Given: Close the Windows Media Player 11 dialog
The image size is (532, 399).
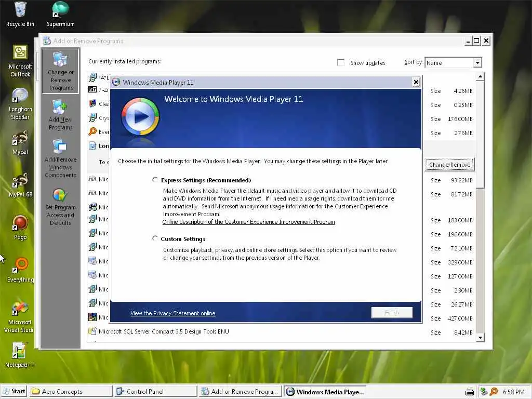Looking at the screenshot, I should (x=416, y=82).
